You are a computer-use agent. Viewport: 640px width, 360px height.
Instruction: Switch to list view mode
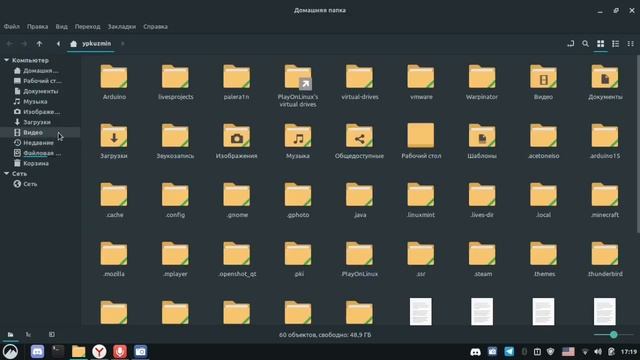tap(616, 44)
